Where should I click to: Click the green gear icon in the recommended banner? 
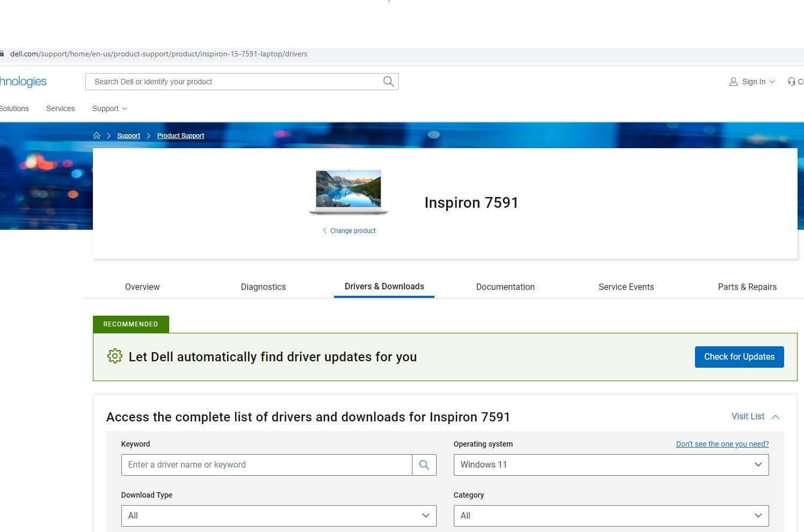(114, 356)
